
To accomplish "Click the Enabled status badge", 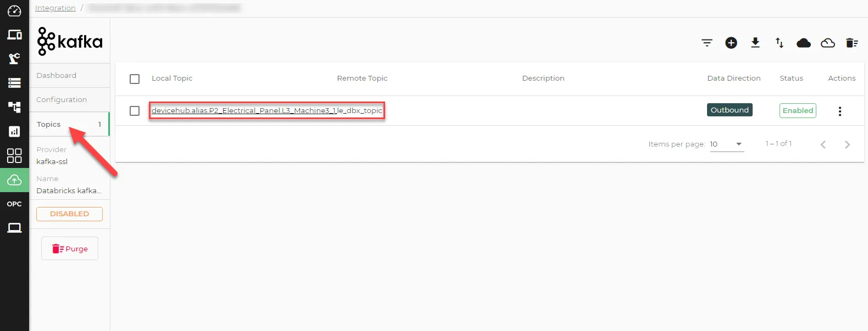I will coord(798,110).
